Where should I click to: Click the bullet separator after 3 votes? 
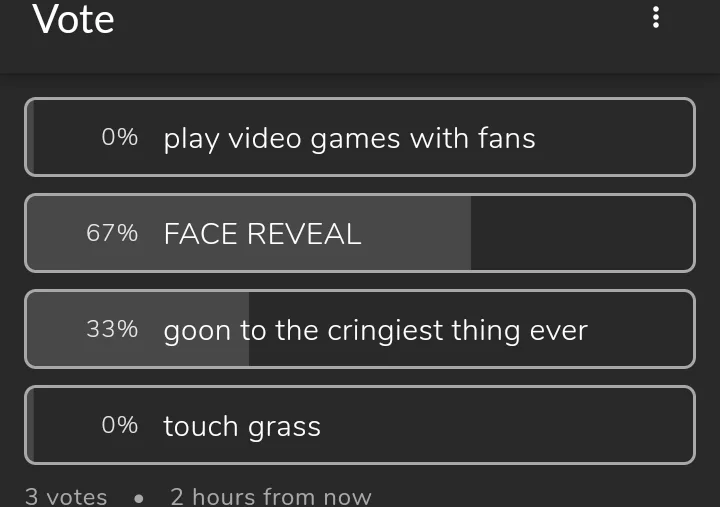click(138, 497)
